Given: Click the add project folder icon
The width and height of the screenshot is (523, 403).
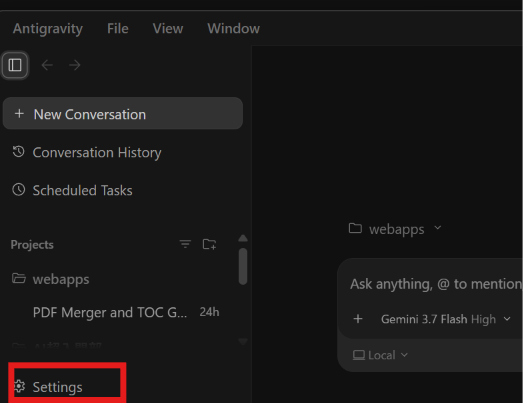Looking at the screenshot, I should [x=209, y=244].
